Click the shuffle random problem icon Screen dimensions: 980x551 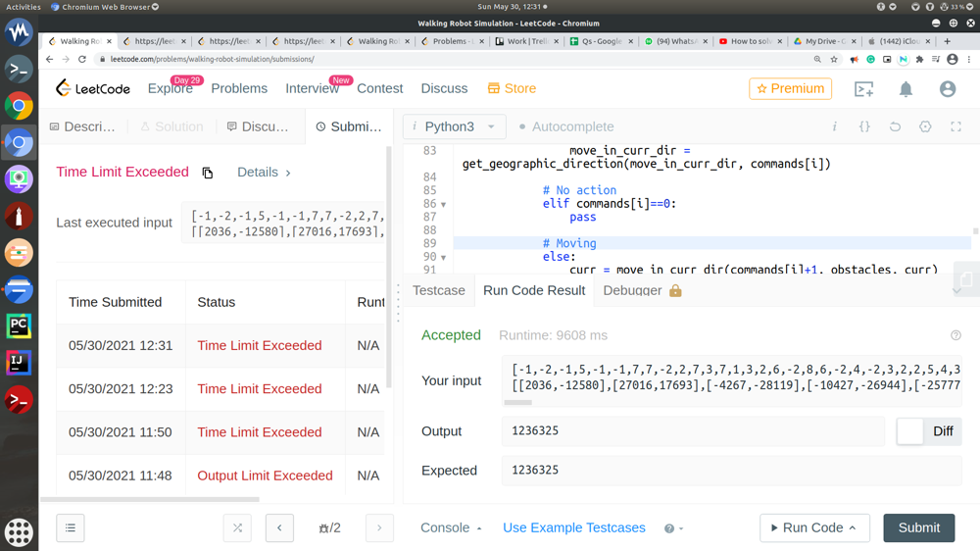[x=237, y=527]
